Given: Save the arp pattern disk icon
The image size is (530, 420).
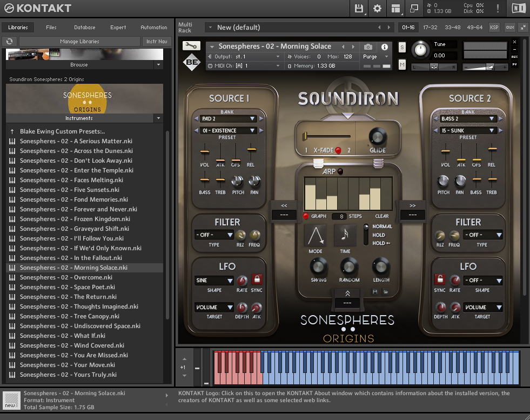Looking at the screenshot, I should (x=374, y=291).
